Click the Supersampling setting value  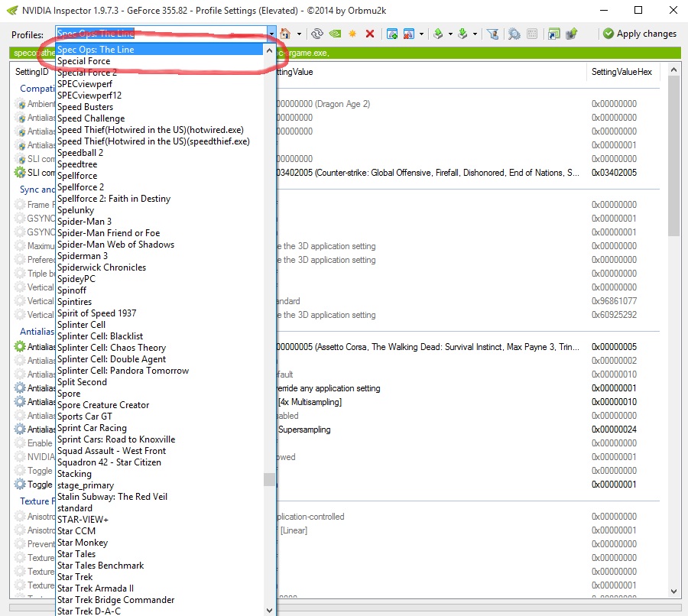pyautogui.click(x=304, y=430)
